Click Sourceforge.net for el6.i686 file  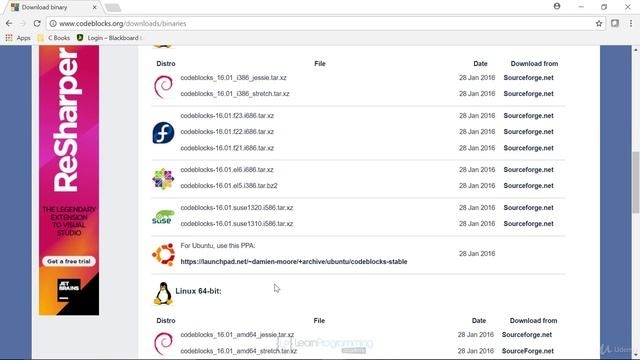point(529,169)
